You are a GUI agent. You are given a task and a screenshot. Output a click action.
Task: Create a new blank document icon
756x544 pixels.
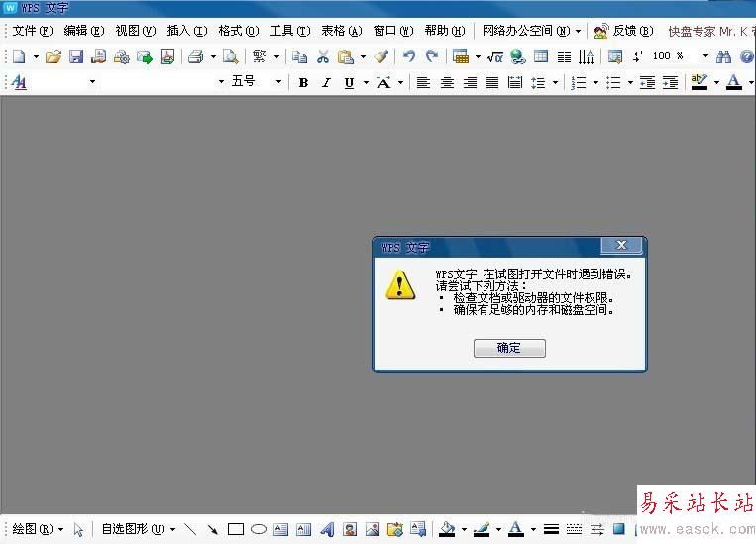(x=19, y=56)
